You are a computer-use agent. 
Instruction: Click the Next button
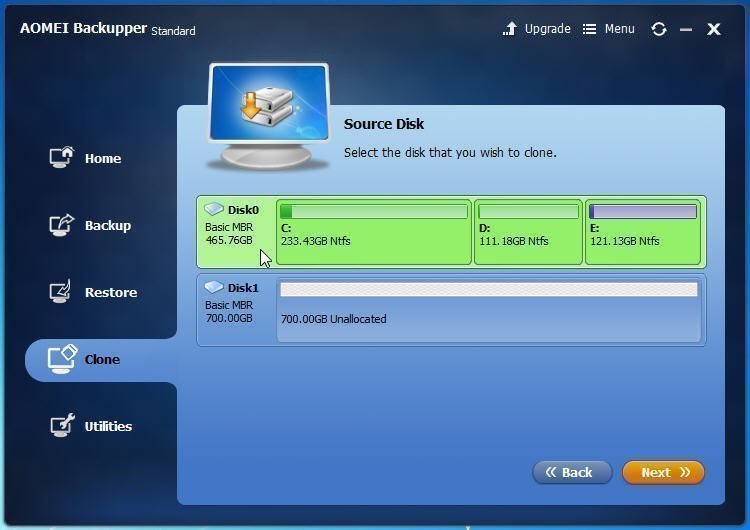click(663, 473)
